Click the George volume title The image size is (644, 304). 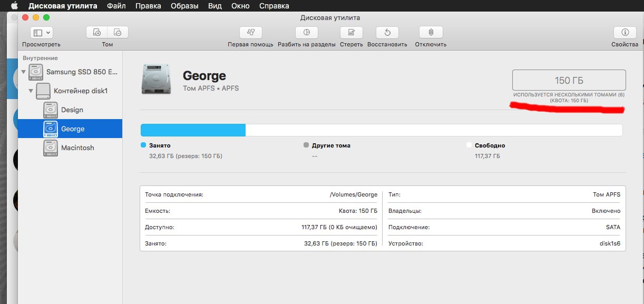[204, 76]
